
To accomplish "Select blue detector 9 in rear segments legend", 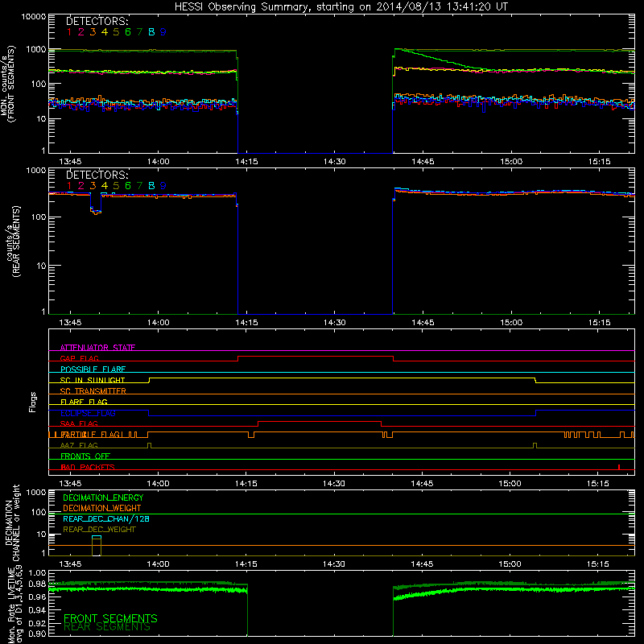I will click(163, 186).
